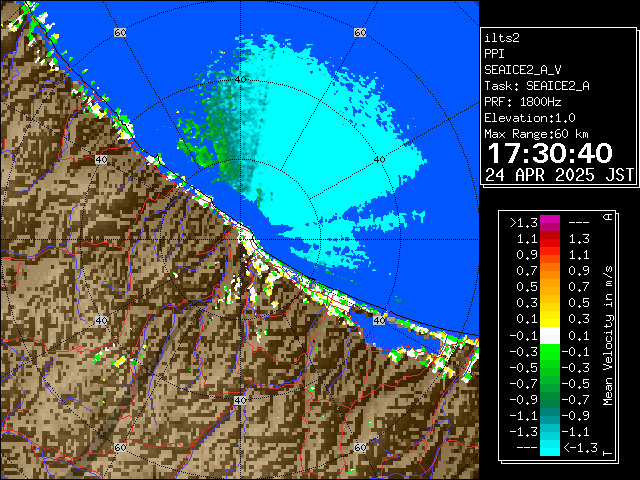This screenshot has width=640, height=480.
Task: Click the 60 label in the northwest corner
Action: tap(120, 33)
